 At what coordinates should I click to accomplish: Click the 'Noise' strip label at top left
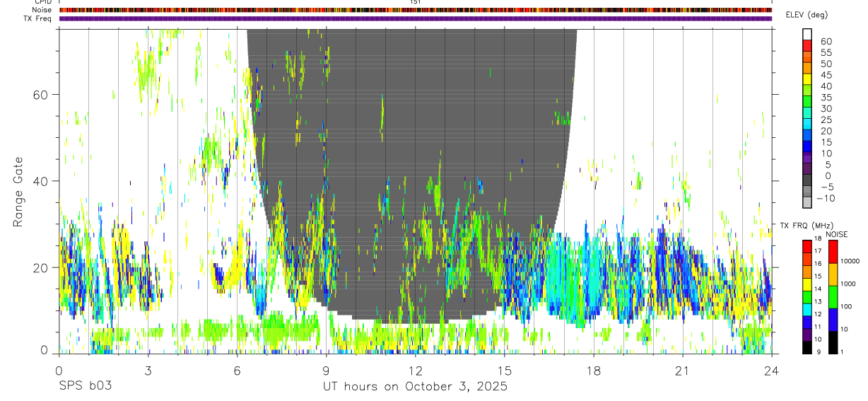click(43, 10)
